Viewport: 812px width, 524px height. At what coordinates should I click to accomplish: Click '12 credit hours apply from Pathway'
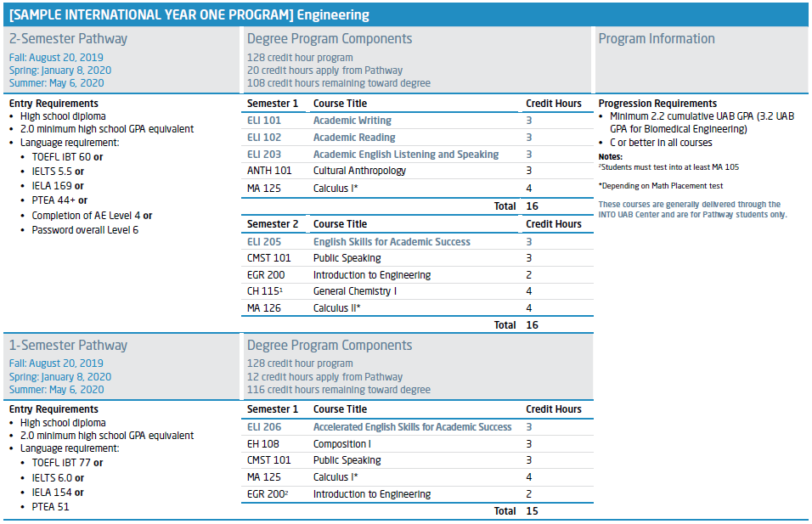click(324, 377)
